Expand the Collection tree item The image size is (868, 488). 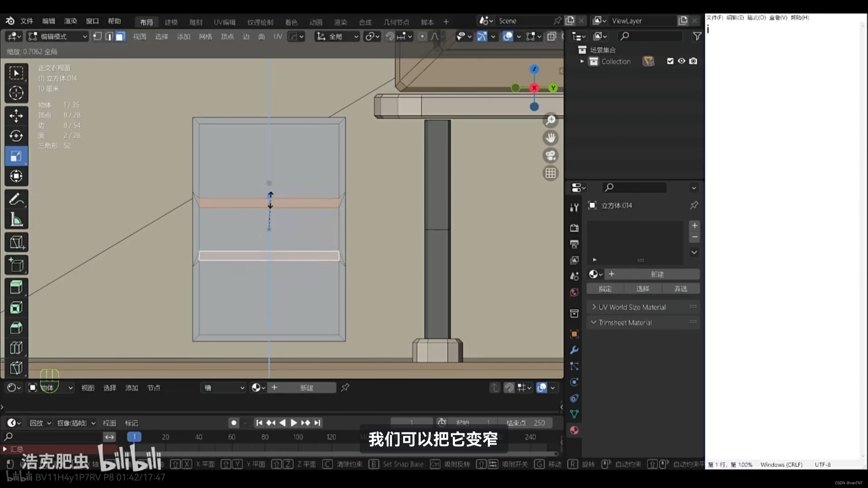pyautogui.click(x=582, y=61)
